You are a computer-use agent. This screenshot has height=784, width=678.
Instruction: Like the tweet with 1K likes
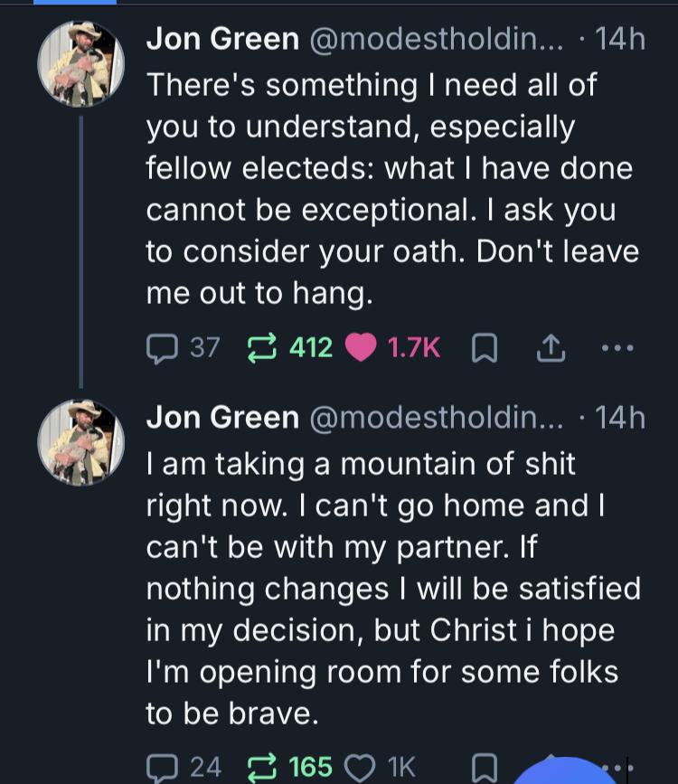[x=362, y=766]
